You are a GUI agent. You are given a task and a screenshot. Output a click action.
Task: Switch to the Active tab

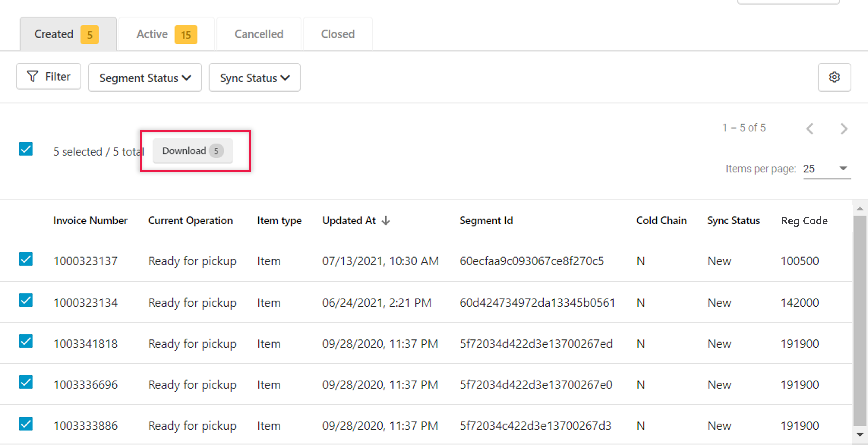point(167,34)
